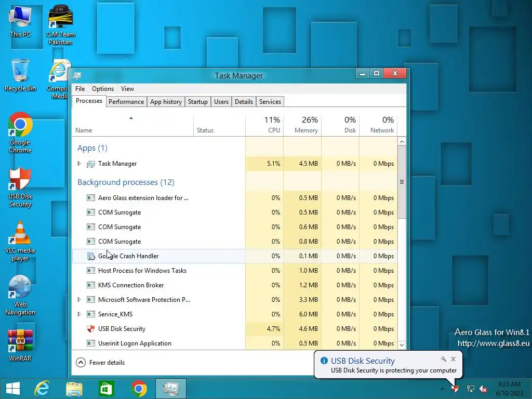Click scrollbar down arrow in process list
The width and height of the screenshot is (532, 399).
coord(402,345)
